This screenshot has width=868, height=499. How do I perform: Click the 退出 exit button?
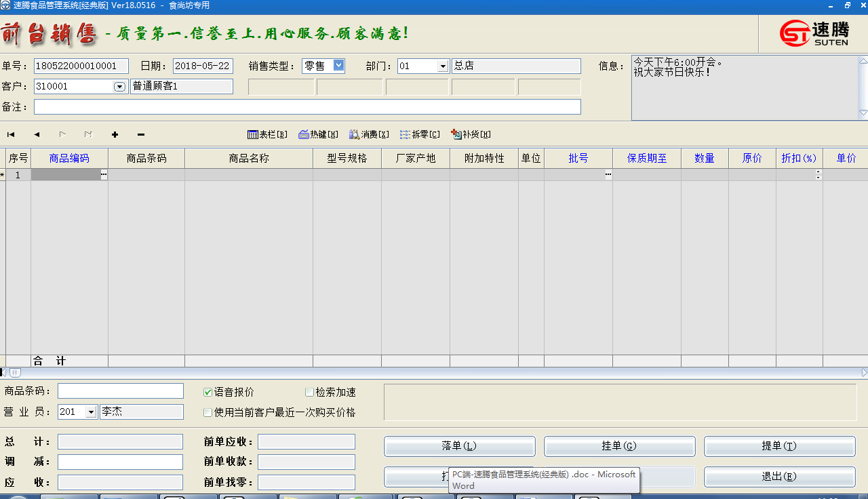tap(779, 477)
